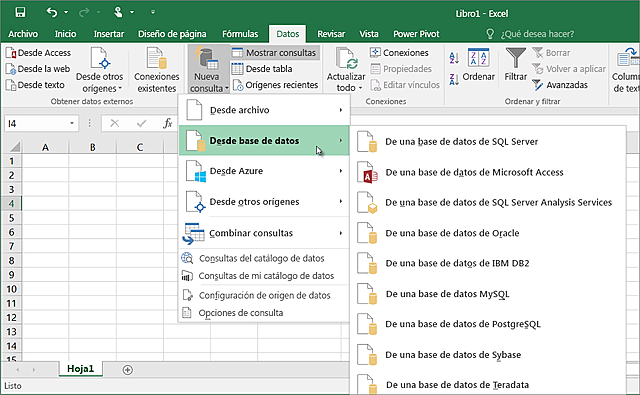Click the touch/mouse mode icon

click(x=118, y=12)
